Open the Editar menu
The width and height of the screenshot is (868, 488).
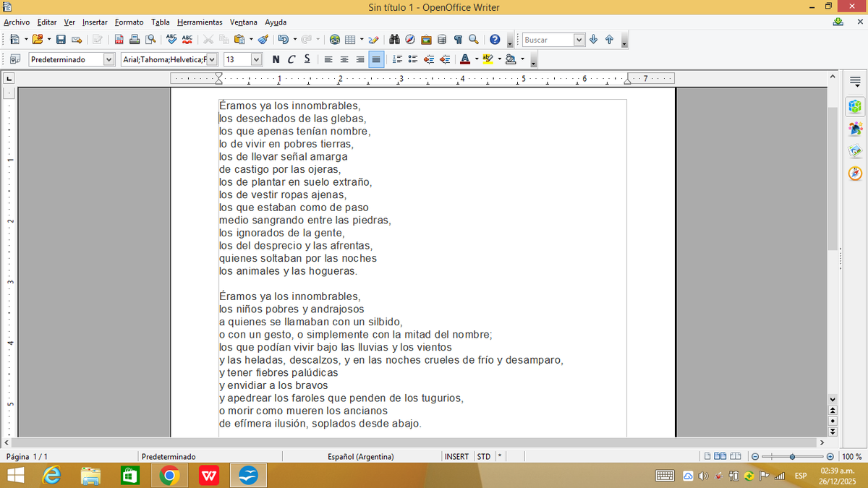point(47,22)
